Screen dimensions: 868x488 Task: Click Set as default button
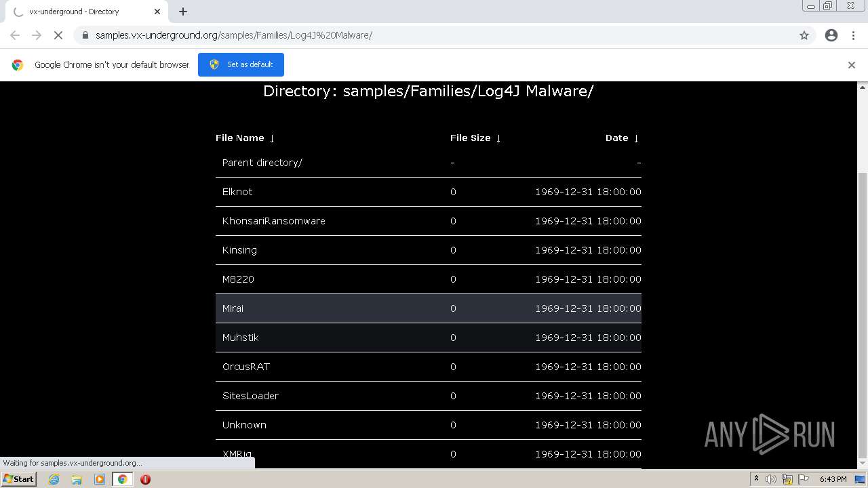point(241,64)
